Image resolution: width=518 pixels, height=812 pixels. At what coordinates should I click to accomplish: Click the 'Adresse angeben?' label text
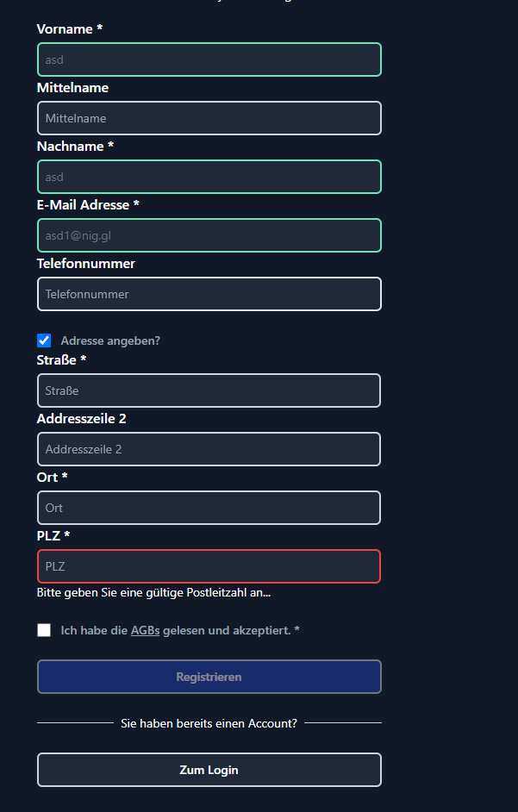tap(110, 340)
